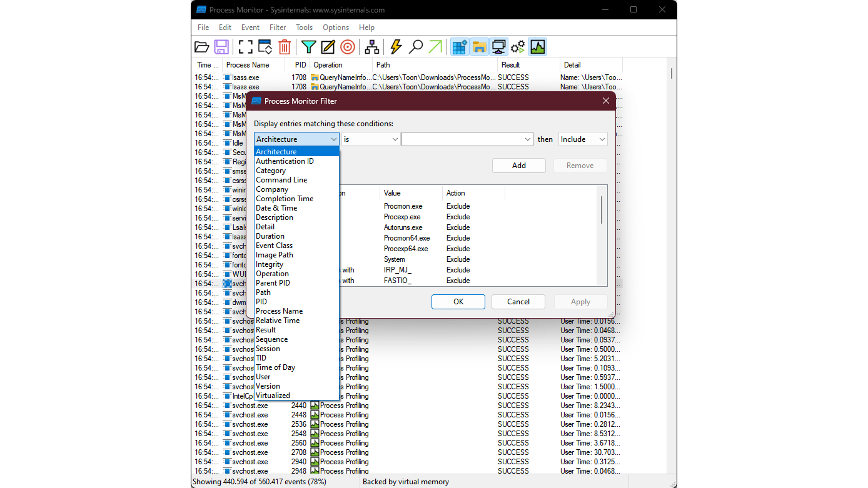
Task: Open the 'is' relation dropdown
Action: pyautogui.click(x=370, y=139)
